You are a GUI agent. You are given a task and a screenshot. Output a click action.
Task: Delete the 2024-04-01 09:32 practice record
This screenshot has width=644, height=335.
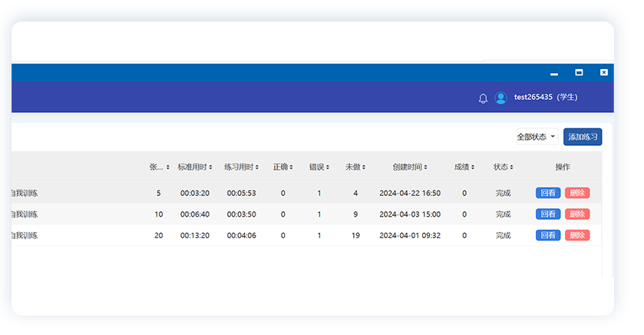pyautogui.click(x=577, y=235)
